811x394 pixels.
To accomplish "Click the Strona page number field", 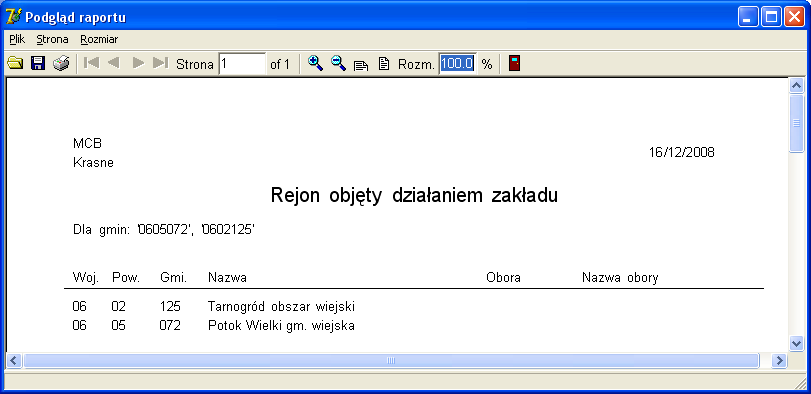I will [242, 64].
